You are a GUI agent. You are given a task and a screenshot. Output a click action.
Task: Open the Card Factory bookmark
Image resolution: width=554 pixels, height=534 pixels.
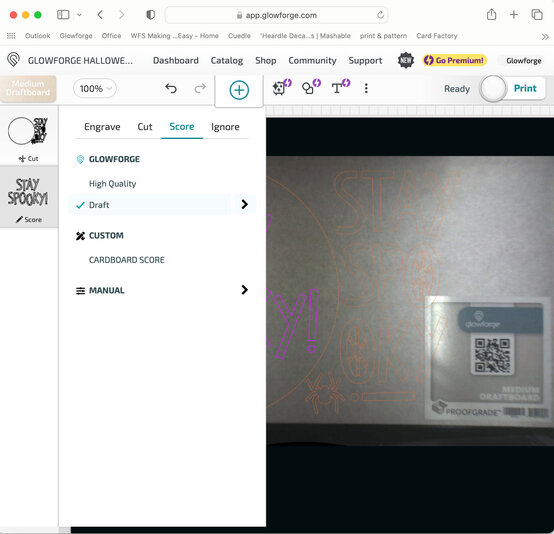(x=437, y=36)
